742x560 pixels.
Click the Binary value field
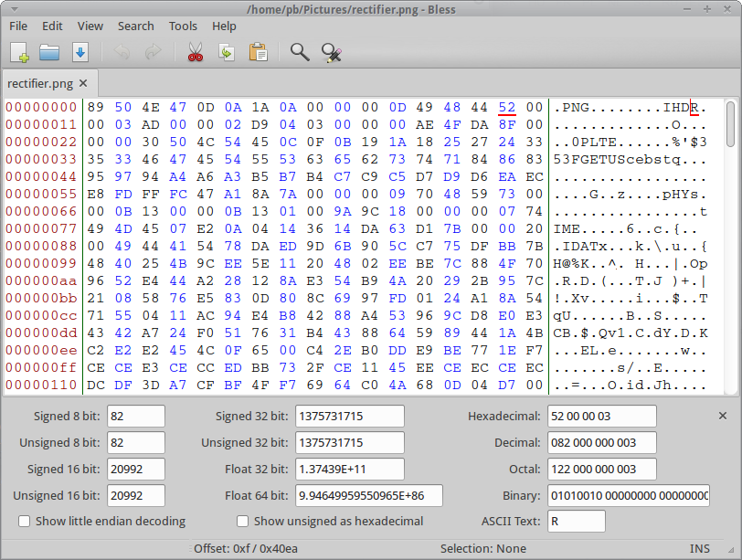pos(628,496)
